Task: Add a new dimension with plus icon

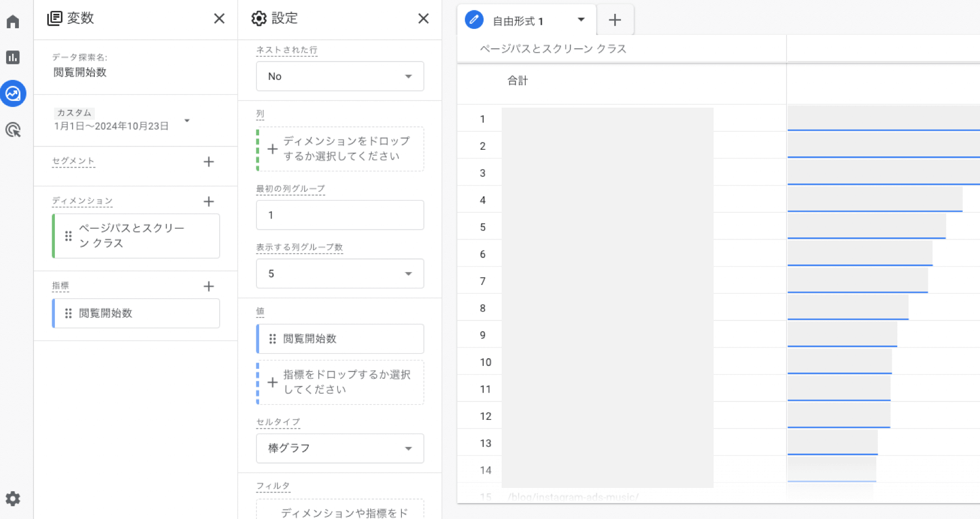Action: point(209,202)
